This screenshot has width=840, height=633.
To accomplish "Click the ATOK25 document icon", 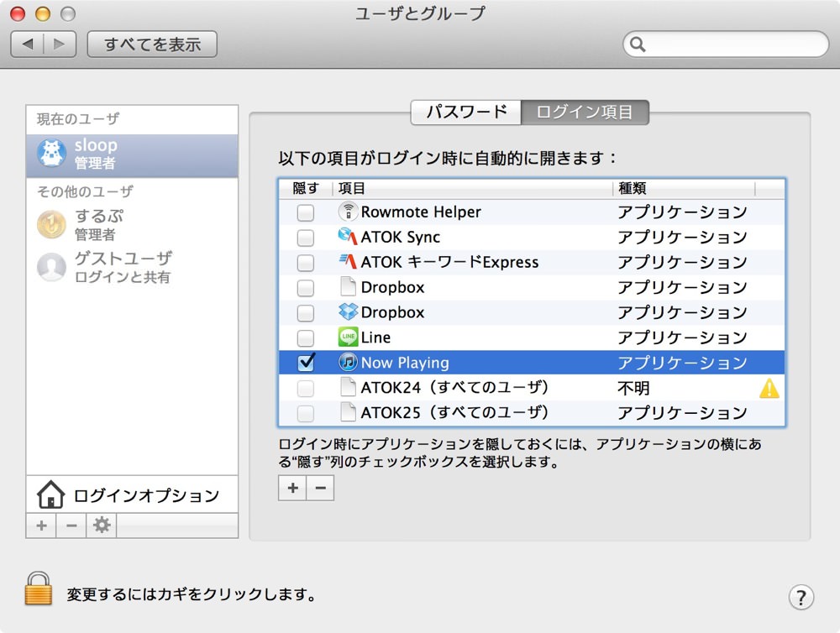I will tap(349, 412).
